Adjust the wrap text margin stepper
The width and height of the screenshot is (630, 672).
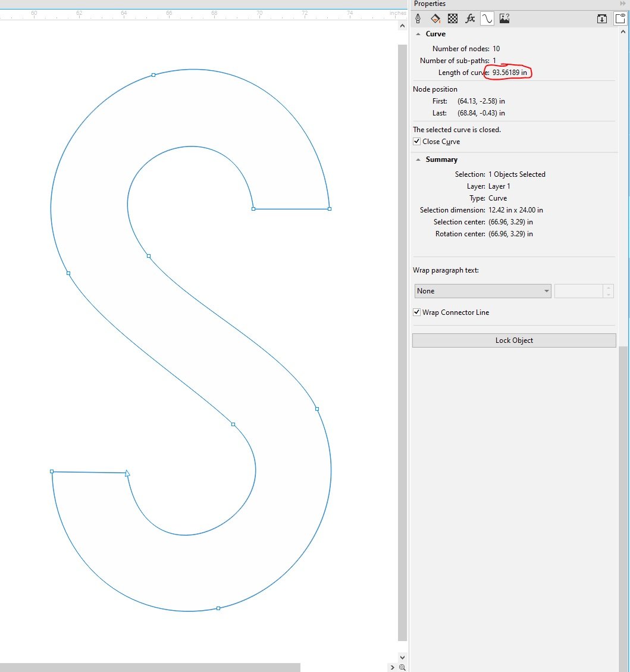[x=609, y=290]
